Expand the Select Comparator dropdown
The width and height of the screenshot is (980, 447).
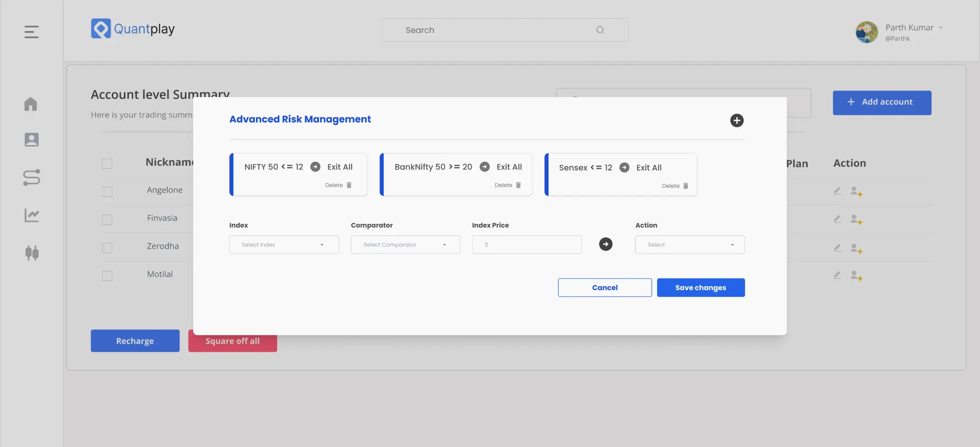click(x=405, y=245)
